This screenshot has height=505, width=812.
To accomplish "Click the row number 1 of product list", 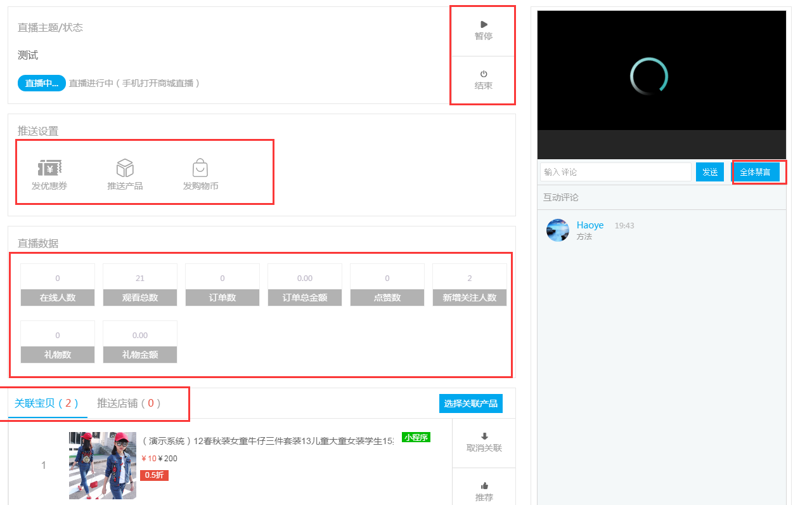I will pos(43,466).
